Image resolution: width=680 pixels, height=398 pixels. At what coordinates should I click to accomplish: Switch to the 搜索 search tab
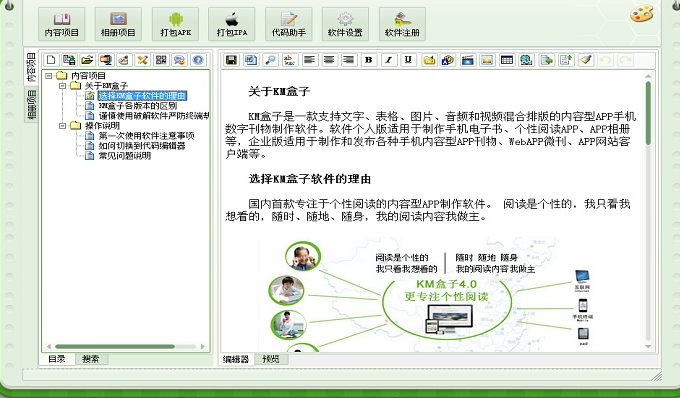[91, 359]
